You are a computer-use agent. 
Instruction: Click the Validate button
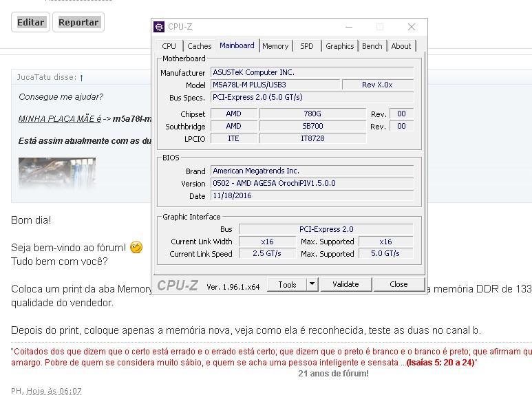[345, 284]
